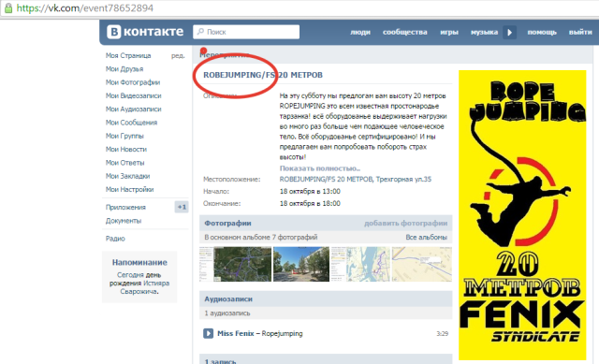Open Мои Закладки in sidebar

pyautogui.click(x=127, y=176)
